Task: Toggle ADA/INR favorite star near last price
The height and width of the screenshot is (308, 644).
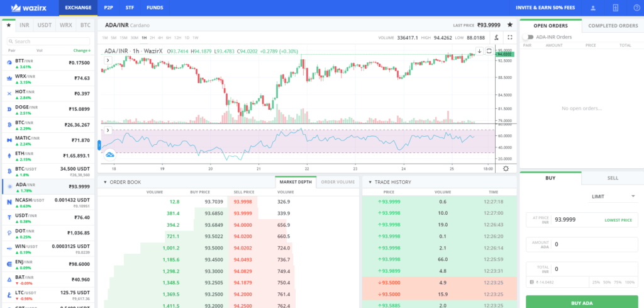Action: 510,25
